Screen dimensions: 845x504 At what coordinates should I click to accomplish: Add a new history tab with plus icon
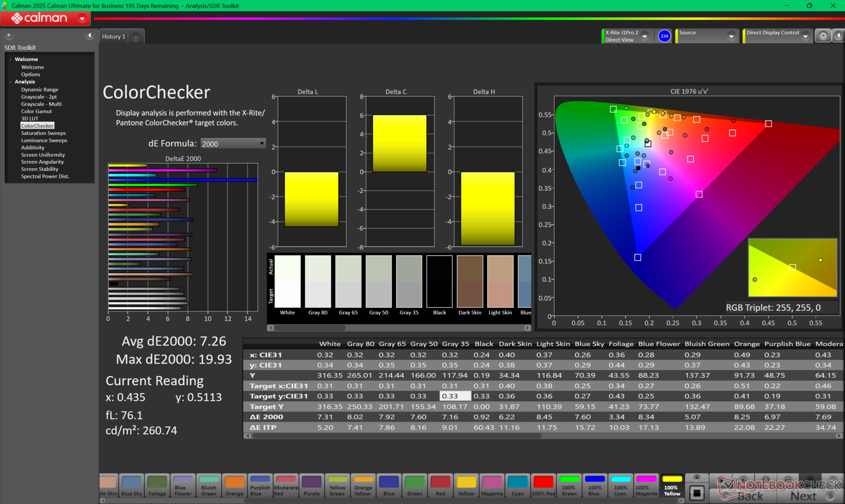(x=136, y=37)
